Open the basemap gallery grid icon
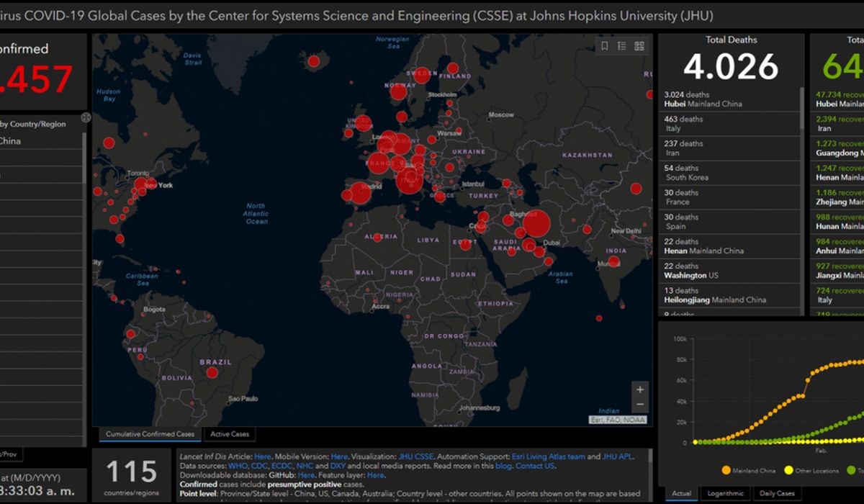Image resolution: width=864 pixels, height=504 pixels. pyautogui.click(x=639, y=46)
